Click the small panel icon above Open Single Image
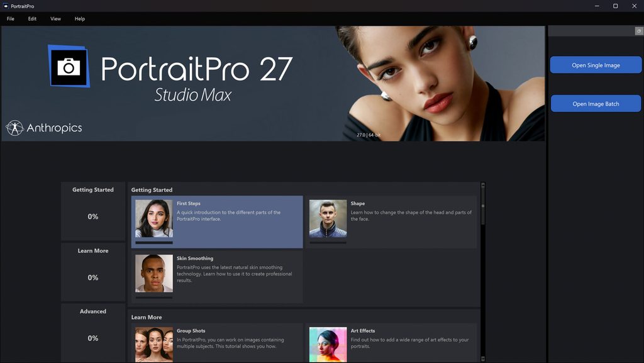Viewport: 644px width, 363px height. click(x=639, y=31)
